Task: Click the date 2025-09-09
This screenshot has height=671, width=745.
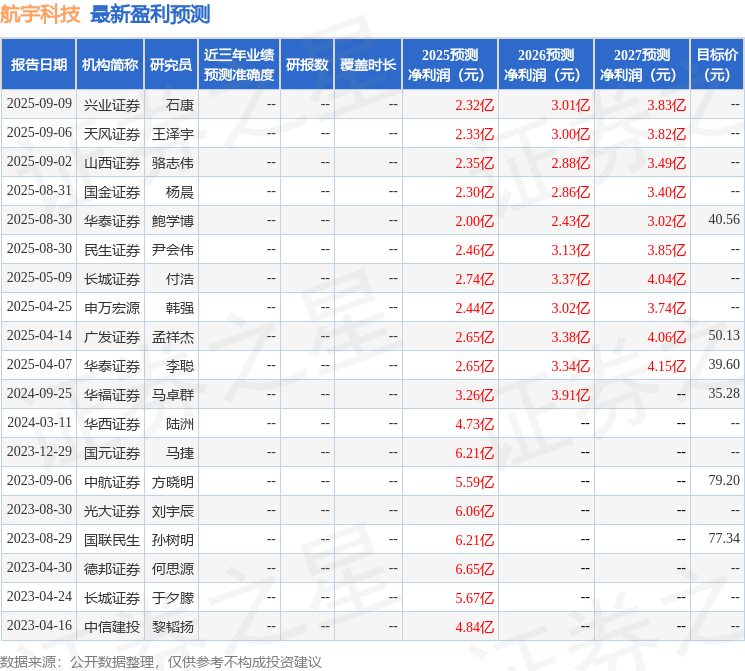Action: tap(39, 104)
